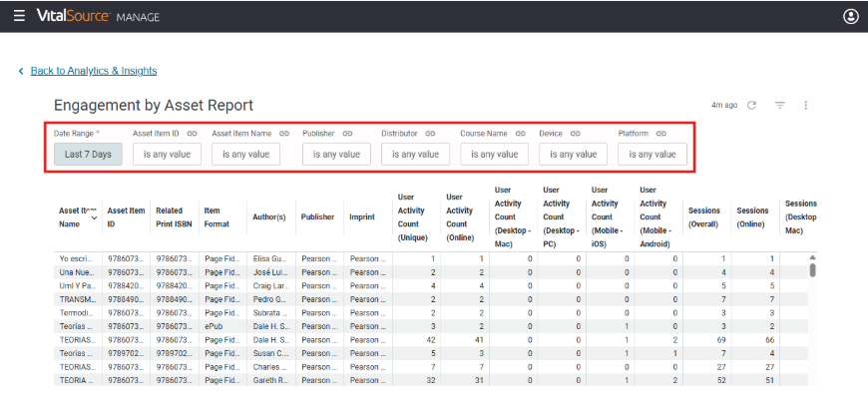
Task: Open the Platform filter value field
Action: (x=652, y=155)
